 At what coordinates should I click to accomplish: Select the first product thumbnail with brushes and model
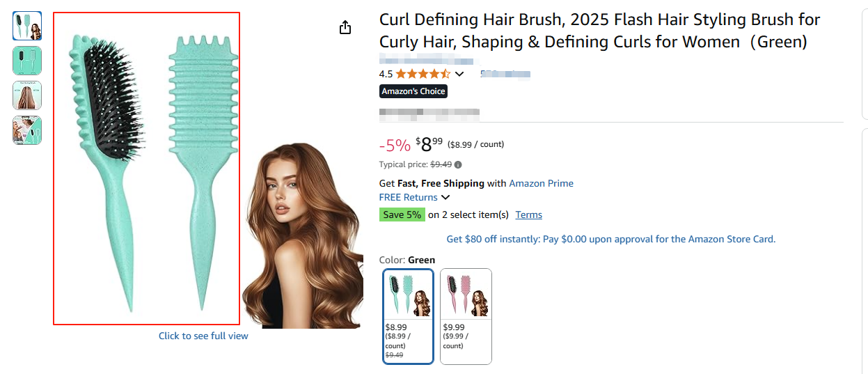pos(27,26)
